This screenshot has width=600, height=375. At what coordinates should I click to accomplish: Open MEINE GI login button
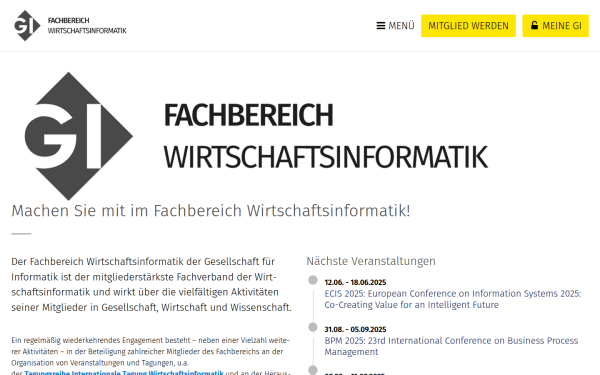click(555, 26)
